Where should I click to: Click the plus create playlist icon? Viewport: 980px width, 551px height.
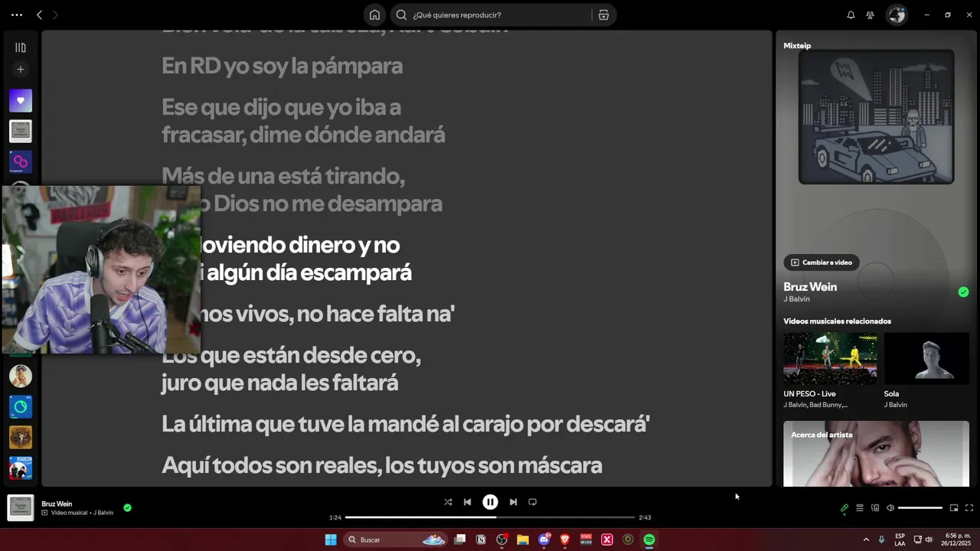(x=21, y=70)
